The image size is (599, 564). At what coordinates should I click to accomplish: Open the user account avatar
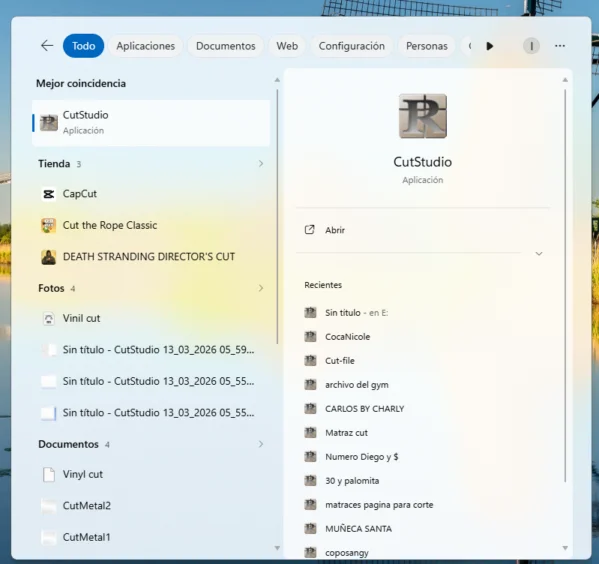tap(531, 46)
